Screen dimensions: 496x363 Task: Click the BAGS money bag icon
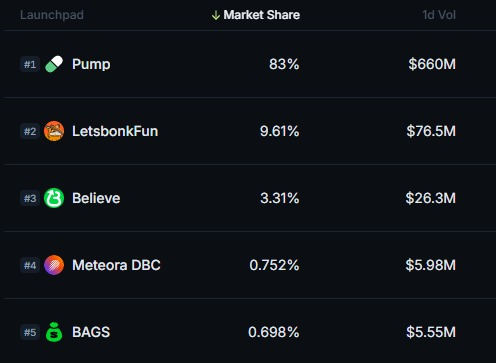54,332
